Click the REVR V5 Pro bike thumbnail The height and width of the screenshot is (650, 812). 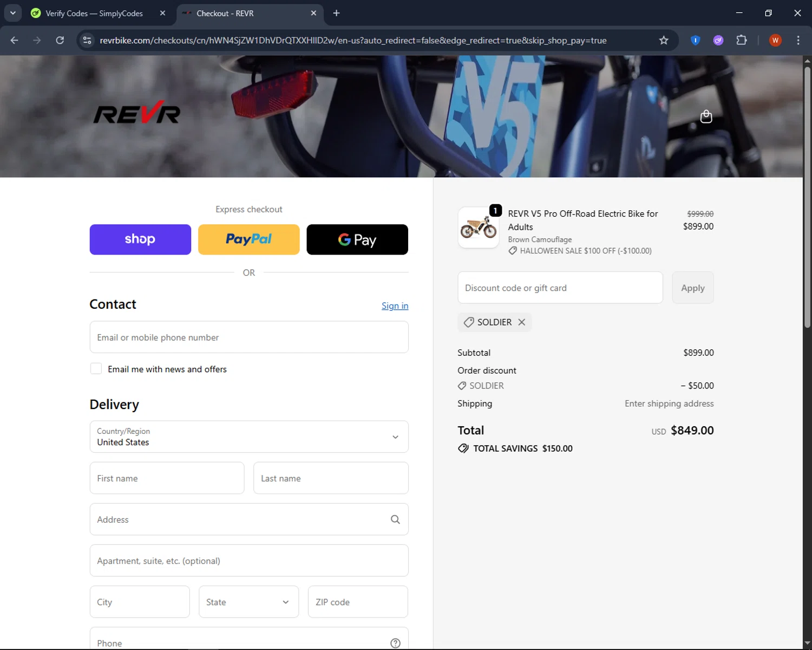(x=479, y=227)
